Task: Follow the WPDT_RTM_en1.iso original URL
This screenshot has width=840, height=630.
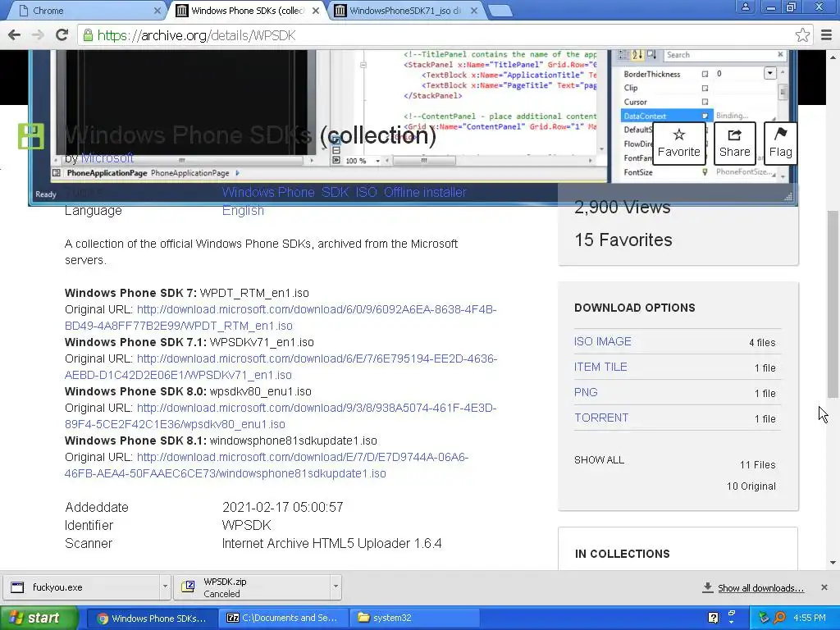Action: point(281,317)
